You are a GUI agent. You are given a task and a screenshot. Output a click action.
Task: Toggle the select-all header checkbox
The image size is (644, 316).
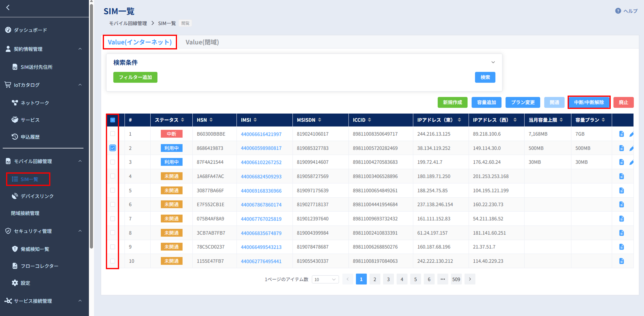click(x=113, y=120)
